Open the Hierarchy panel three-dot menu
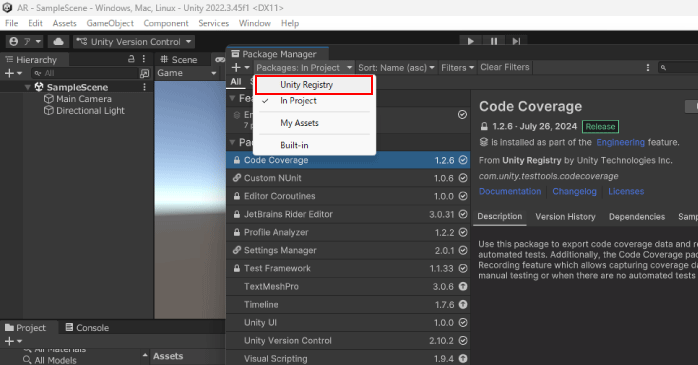 [x=144, y=59]
